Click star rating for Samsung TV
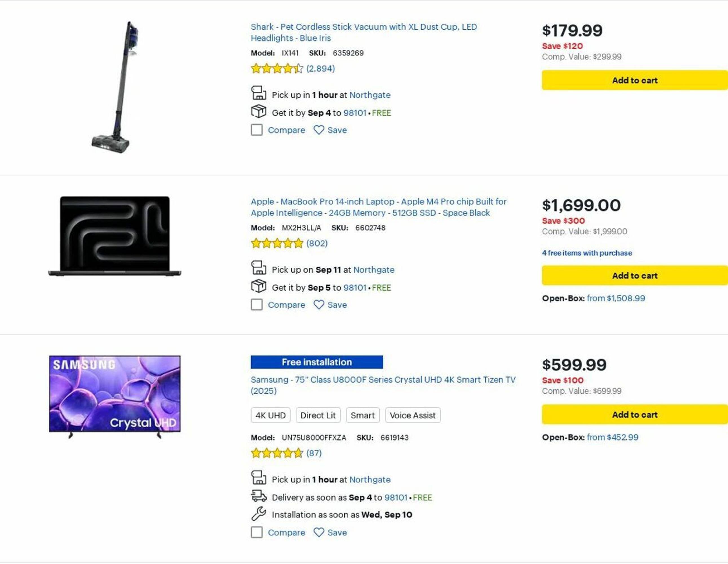This screenshot has height=564, width=728. 277,453
